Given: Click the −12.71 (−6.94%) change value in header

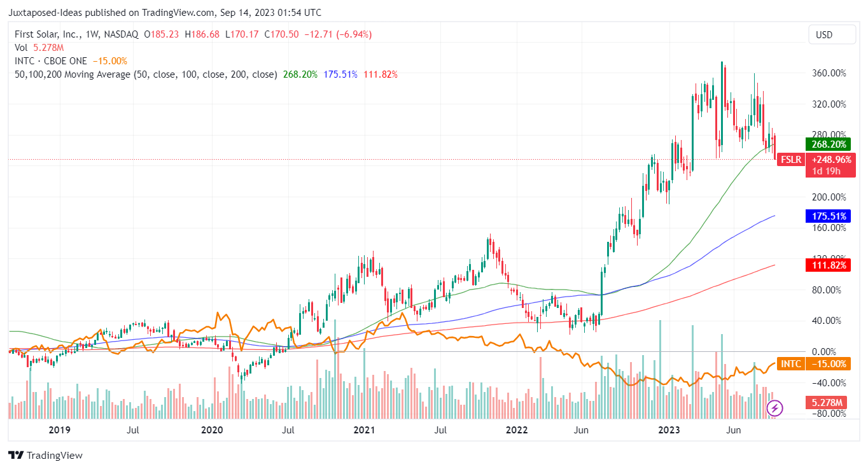Looking at the screenshot, I should (x=337, y=34).
